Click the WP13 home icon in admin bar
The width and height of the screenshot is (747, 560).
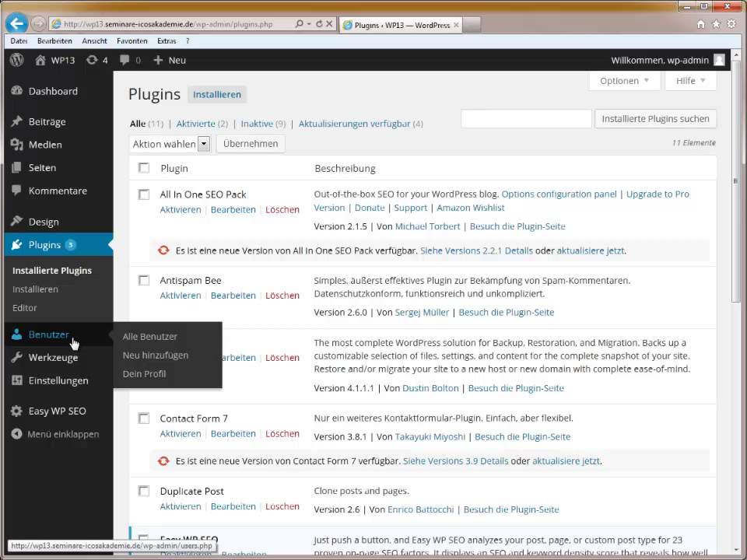40,60
